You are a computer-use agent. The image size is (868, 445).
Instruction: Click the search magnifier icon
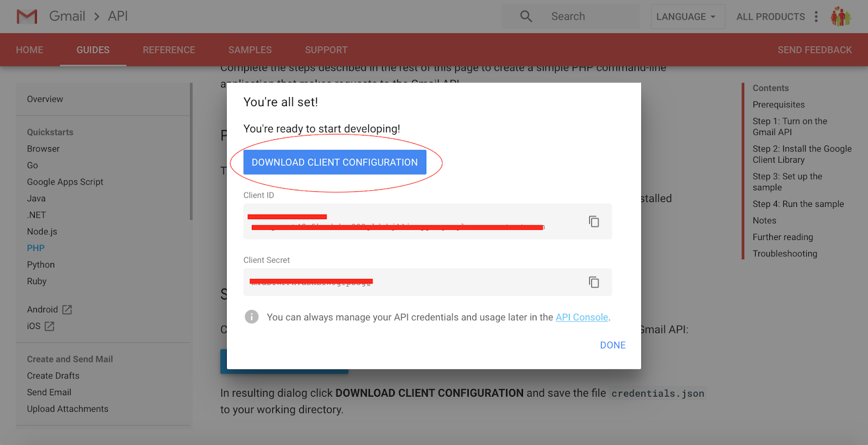tap(525, 16)
